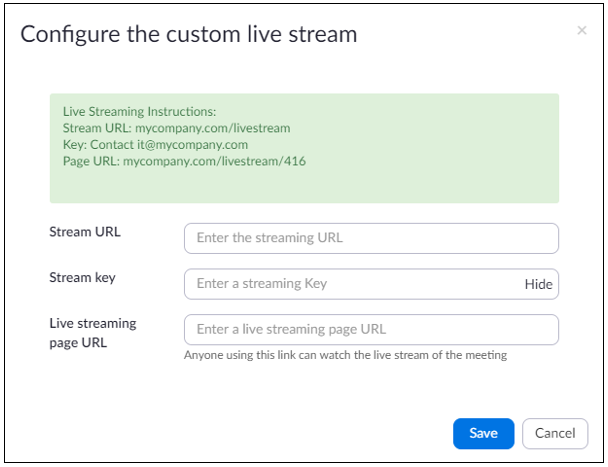
Task: Click the 'Live Streaming Instructions:' heading
Action: pyautogui.click(x=140, y=112)
